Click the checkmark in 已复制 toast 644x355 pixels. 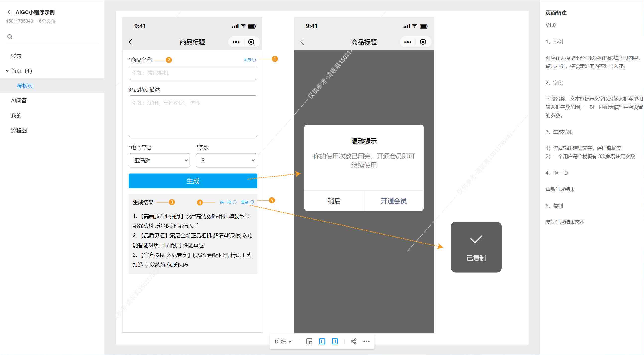click(x=476, y=239)
